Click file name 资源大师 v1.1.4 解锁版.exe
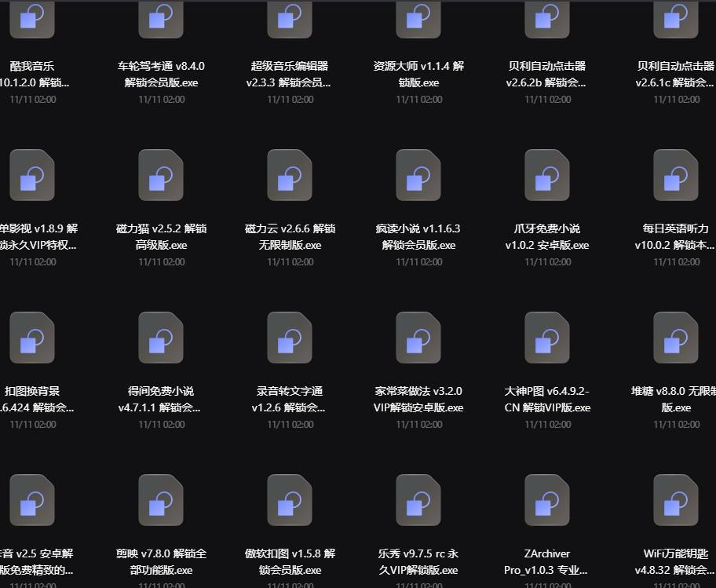 click(418, 75)
